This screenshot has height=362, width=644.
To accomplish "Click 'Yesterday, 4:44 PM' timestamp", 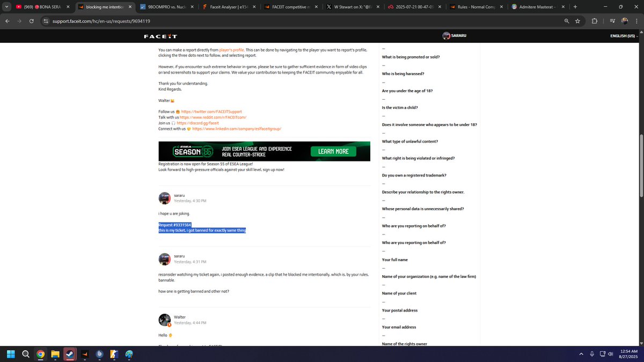I will click(x=190, y=323).
